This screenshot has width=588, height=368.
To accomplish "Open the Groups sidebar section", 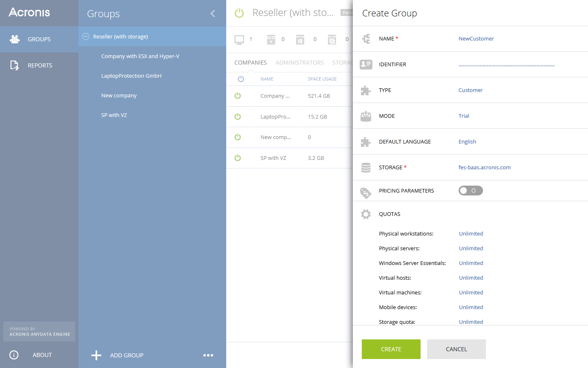I will pos(39,39).
